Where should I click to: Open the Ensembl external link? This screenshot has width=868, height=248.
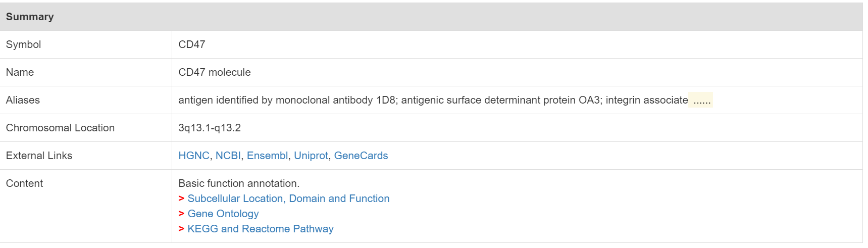267,156
